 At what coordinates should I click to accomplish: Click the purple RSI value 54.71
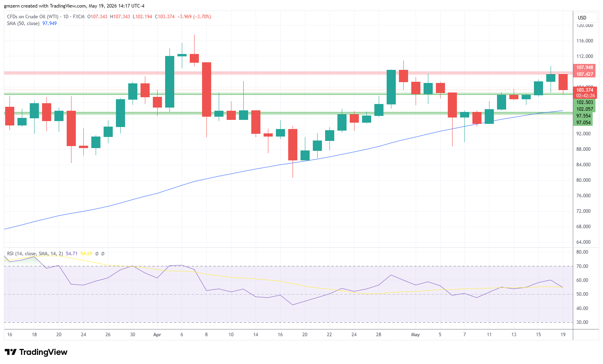[x=71, y=254]
